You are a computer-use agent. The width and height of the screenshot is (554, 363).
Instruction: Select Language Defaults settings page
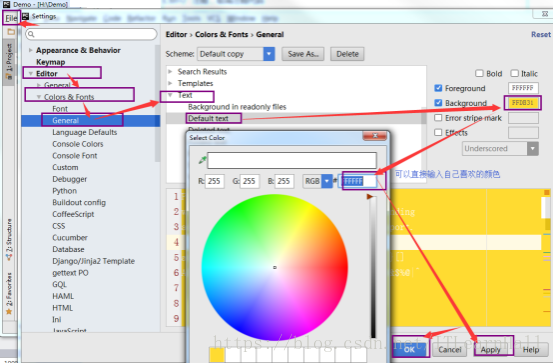coord(84,132)
